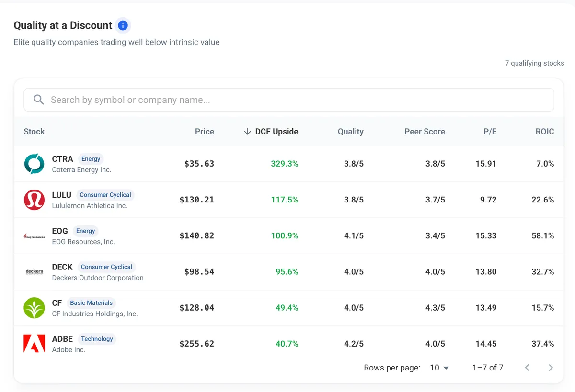Click the Deckers logo
This screenshot has height=392, width=575.
point(34,272)
